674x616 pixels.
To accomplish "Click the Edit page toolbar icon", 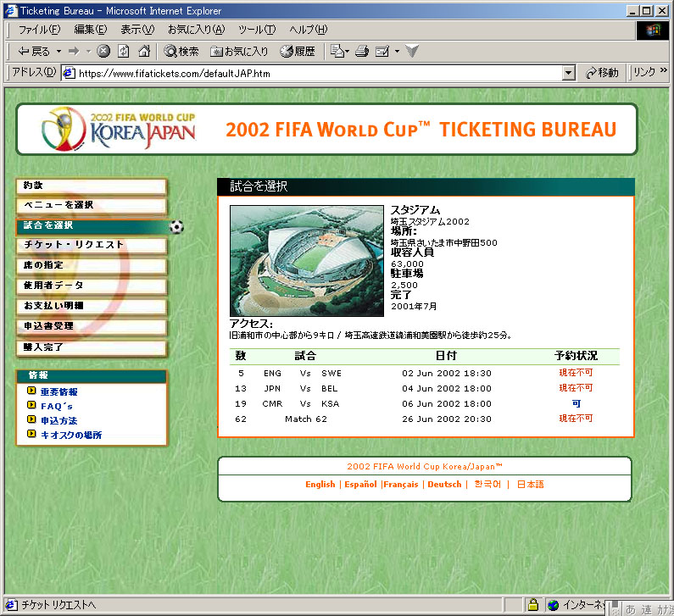I will pyautogui.click(x=382, y=52).
